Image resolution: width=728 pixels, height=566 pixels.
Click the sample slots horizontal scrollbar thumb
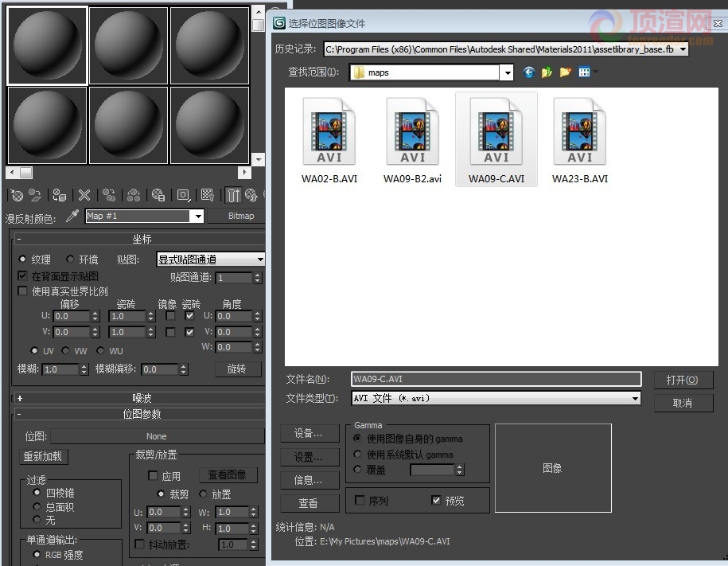coord(26,173)
